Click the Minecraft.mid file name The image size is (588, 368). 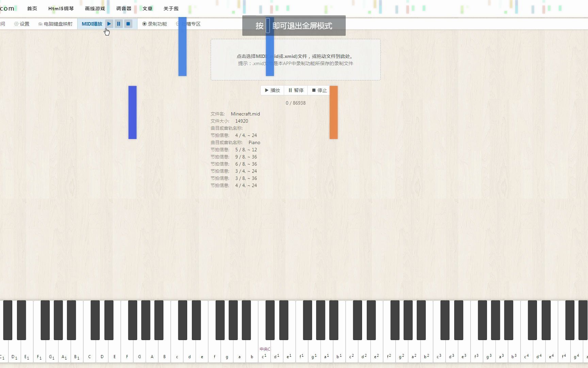(x=245, y=114)
